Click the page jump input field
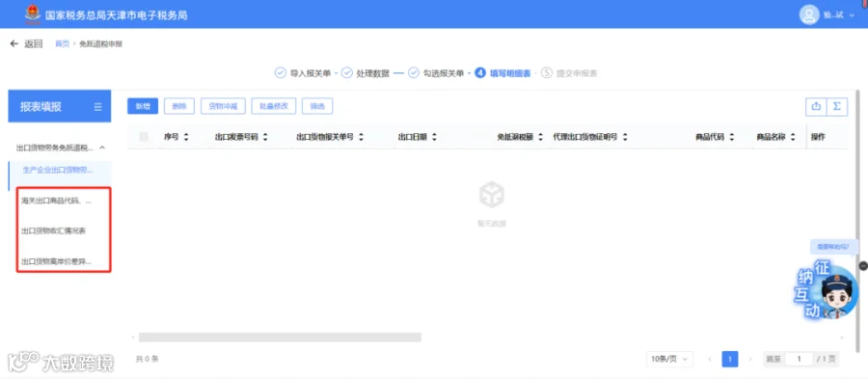 click(x=800, y=359)
